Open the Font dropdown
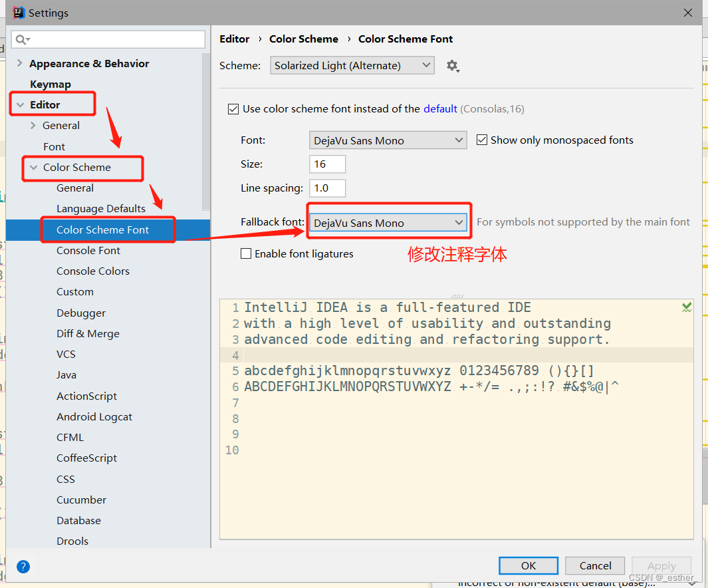This screenshot has width=708, height=588. (388, 140)
